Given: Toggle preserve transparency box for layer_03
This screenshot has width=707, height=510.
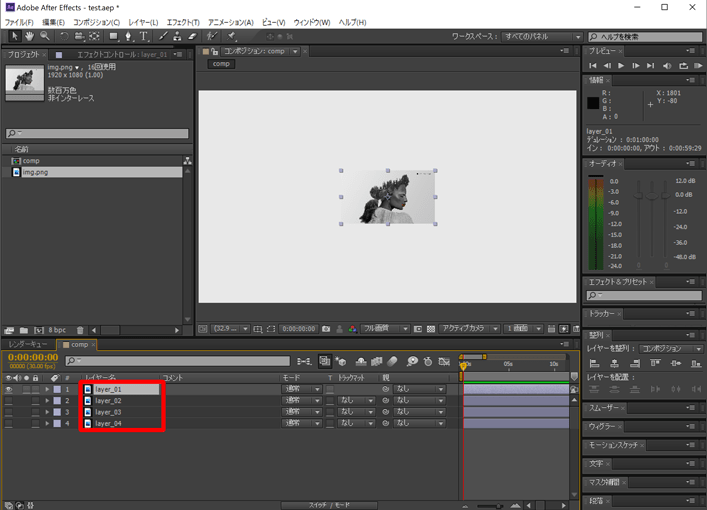Looking at the screenshot, I should [x=331, y=412].
